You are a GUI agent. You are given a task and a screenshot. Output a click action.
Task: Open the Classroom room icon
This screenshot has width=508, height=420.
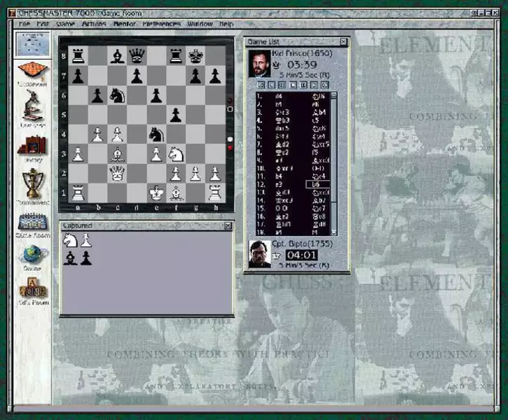32,73
